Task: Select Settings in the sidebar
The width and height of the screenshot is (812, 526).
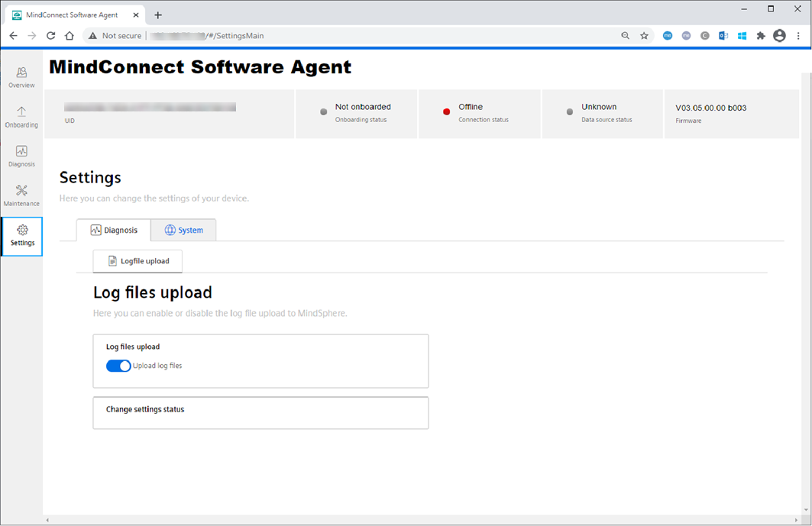Action: pos(22,236)
